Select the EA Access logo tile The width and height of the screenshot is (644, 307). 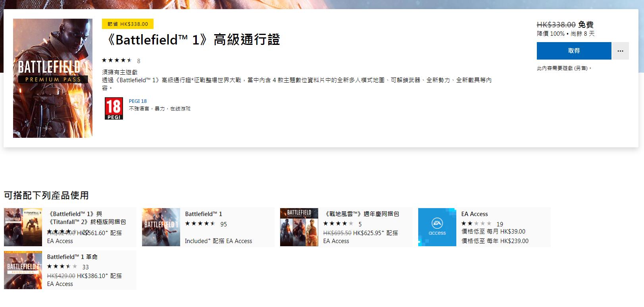(437, 227)
